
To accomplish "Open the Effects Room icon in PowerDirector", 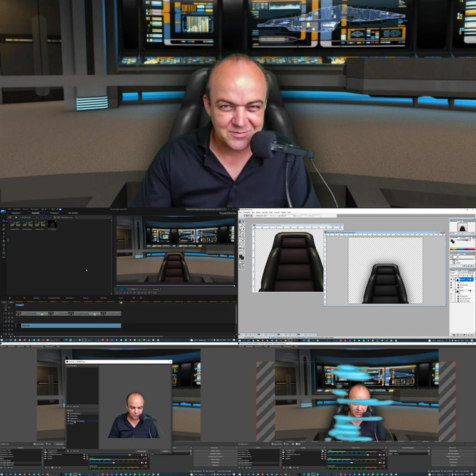I will [x=4, y=225].
